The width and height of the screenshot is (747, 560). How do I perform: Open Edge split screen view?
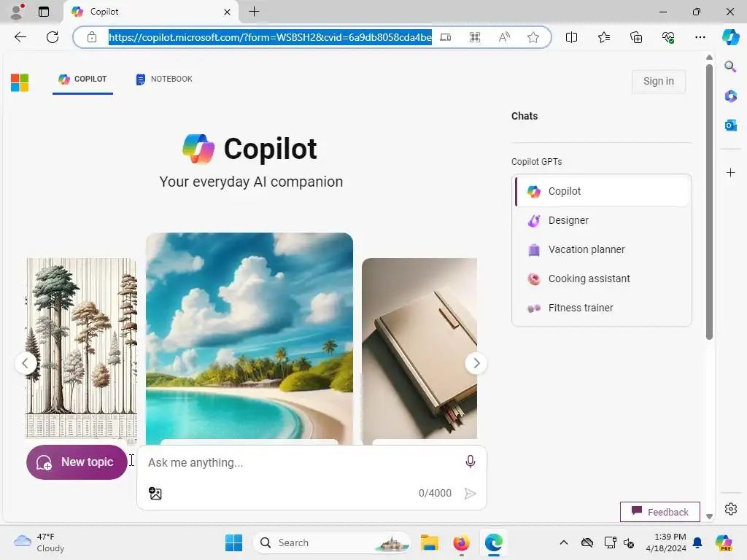coord(571,37)
